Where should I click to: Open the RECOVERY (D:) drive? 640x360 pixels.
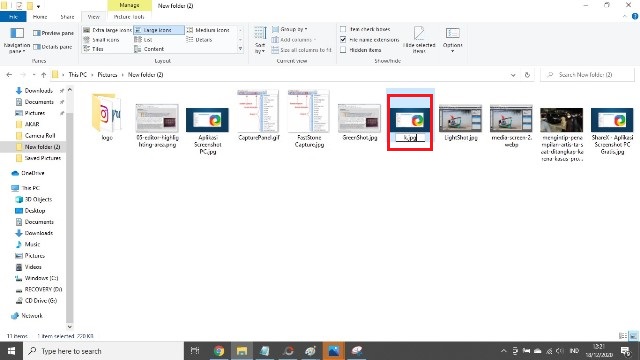click(x=43, y=289)
